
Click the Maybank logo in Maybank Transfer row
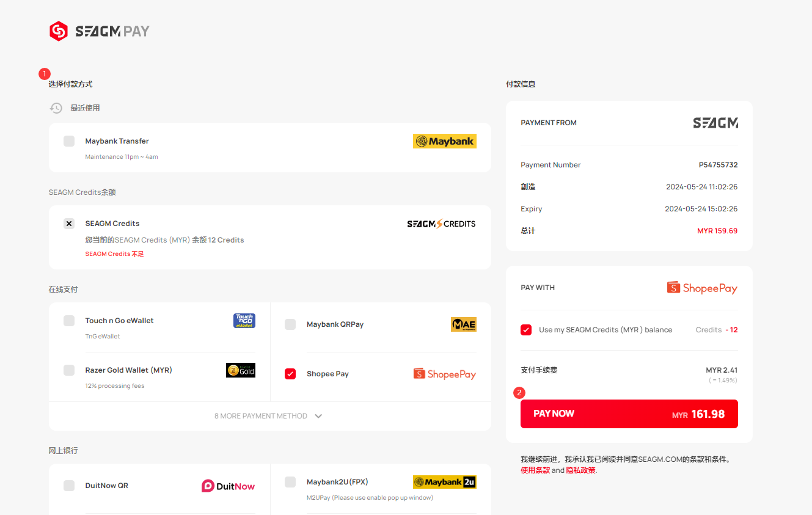click(x=444, y=141)
